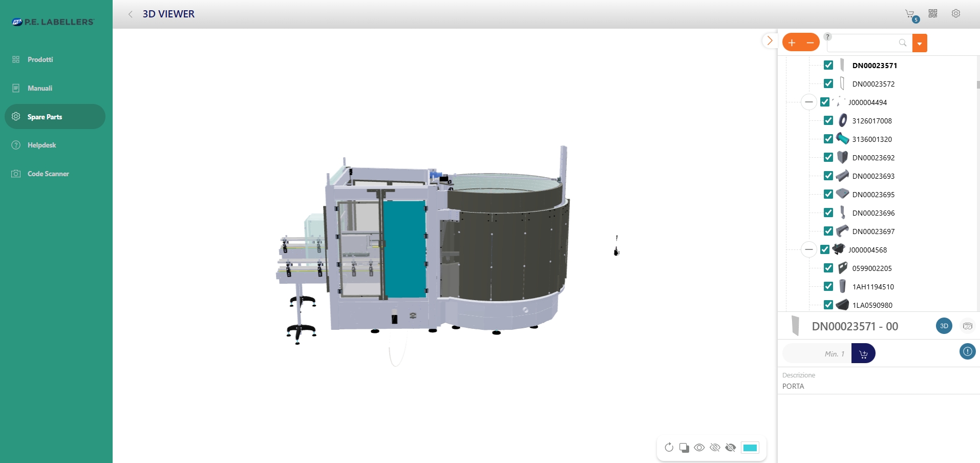Show all parts with the eye icon
This screenshot has height=463, width=980.
click(x=699, y=448)
